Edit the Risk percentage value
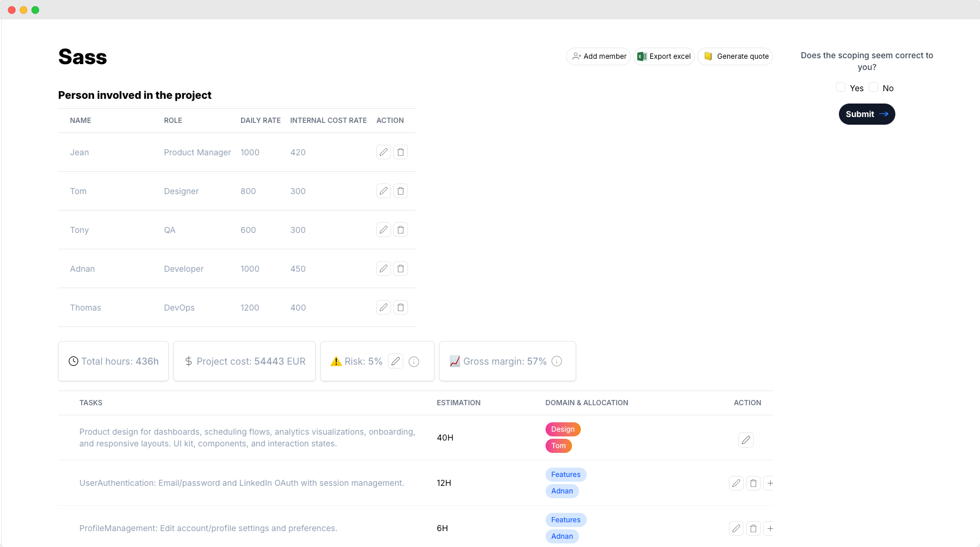This screenshot has width=980, height=547. coord(396,361)
